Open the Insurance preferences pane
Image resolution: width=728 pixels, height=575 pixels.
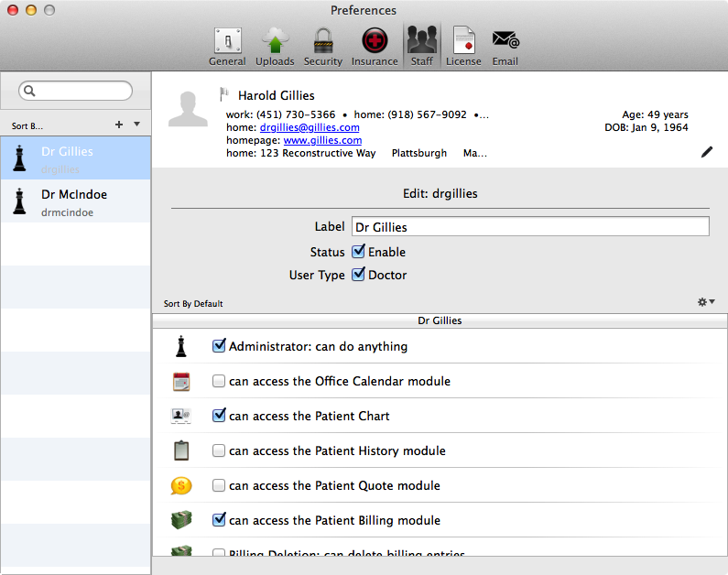tap(375, 47)
